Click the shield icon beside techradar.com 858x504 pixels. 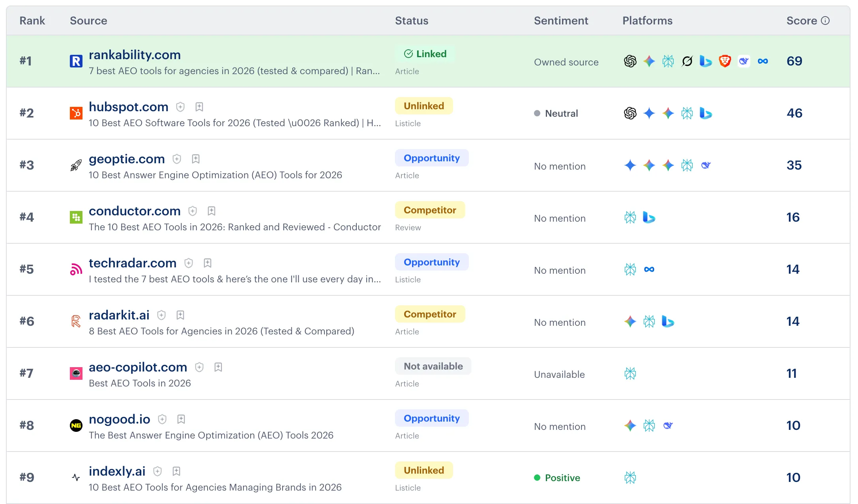pos(189,263)
